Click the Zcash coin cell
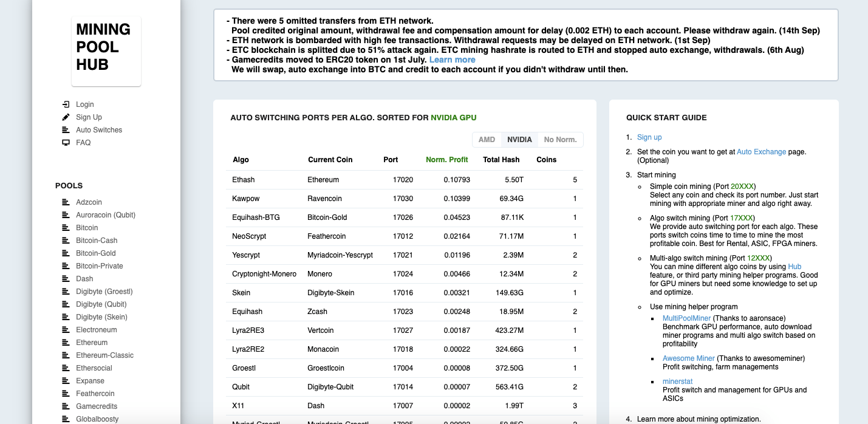This screenshot has height=424, width=868. 317,312
